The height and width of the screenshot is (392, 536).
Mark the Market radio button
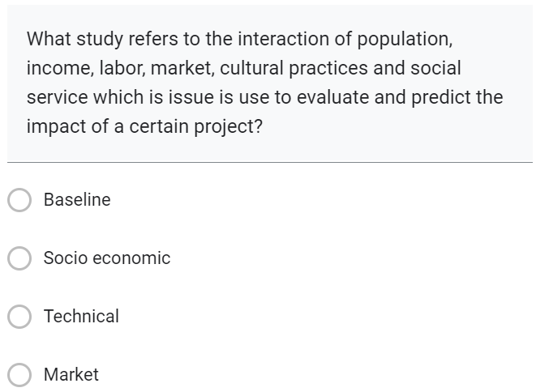[x=19, y=375]
